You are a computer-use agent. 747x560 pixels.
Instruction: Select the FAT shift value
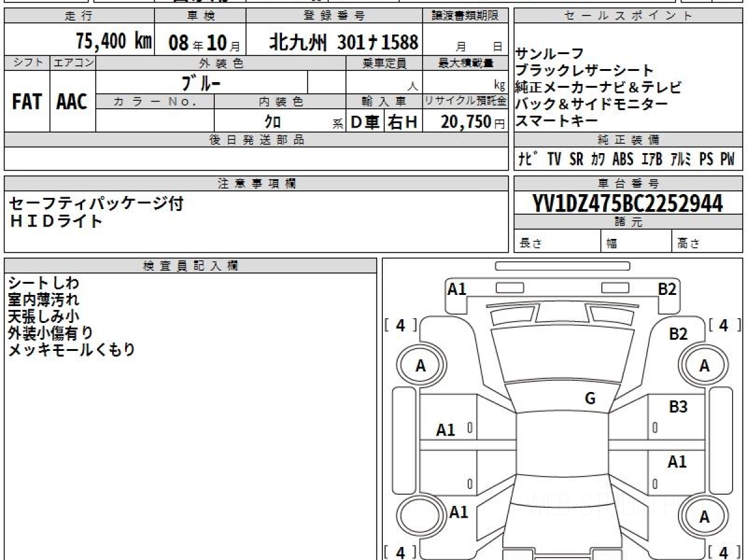coord(27,102)
